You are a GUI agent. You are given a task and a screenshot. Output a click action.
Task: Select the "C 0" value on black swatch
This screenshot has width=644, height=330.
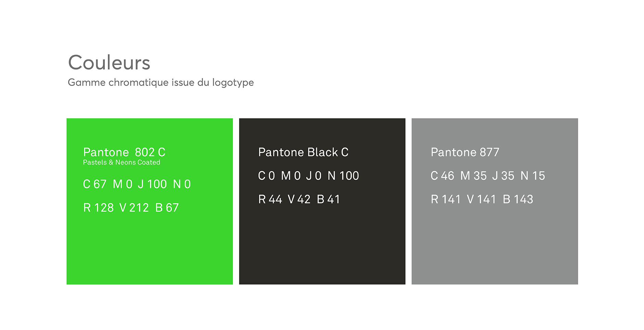pos(267,176)
